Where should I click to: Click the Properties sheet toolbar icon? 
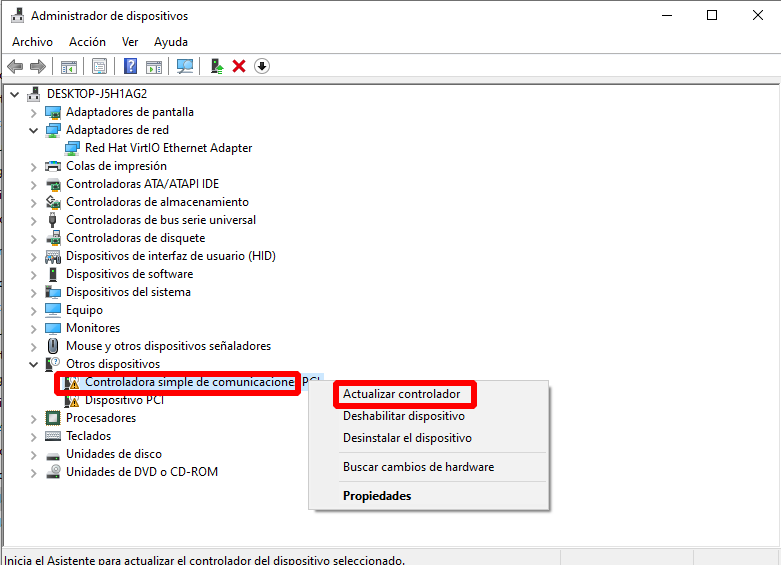coord(99,66)
